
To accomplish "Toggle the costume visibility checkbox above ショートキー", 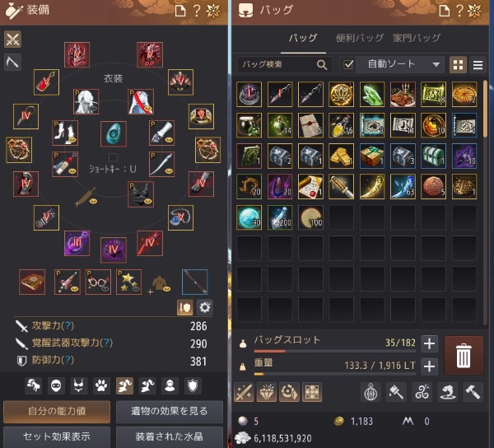I will point(113,157).
